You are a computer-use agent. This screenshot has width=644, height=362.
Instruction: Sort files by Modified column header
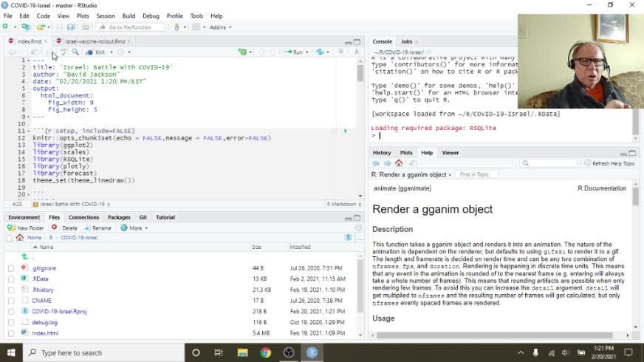pos(301,247)
